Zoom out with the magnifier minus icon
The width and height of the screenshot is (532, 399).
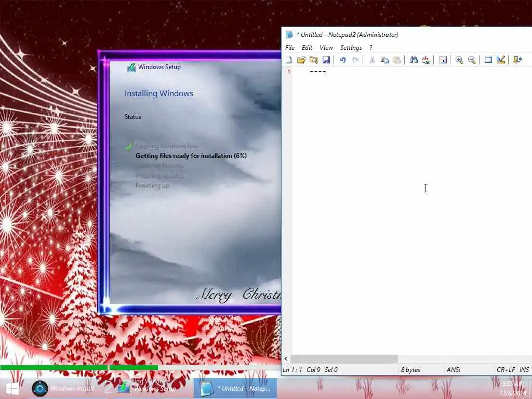pyautogui.click(x=472, y=60)
